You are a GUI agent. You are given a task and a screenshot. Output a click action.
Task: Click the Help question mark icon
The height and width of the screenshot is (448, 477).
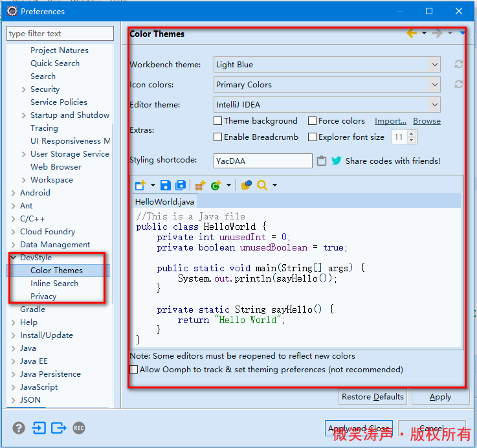(x=19, y=428)
